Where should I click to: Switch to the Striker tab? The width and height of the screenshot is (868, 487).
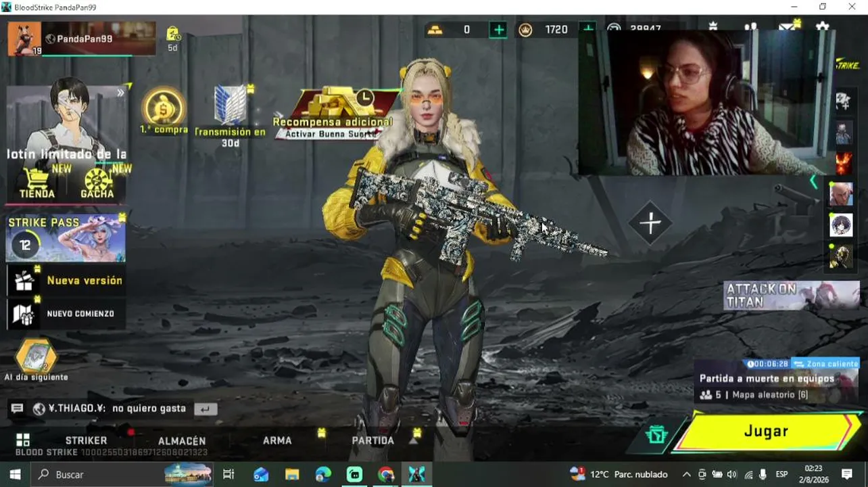click(x=86, y=440)
